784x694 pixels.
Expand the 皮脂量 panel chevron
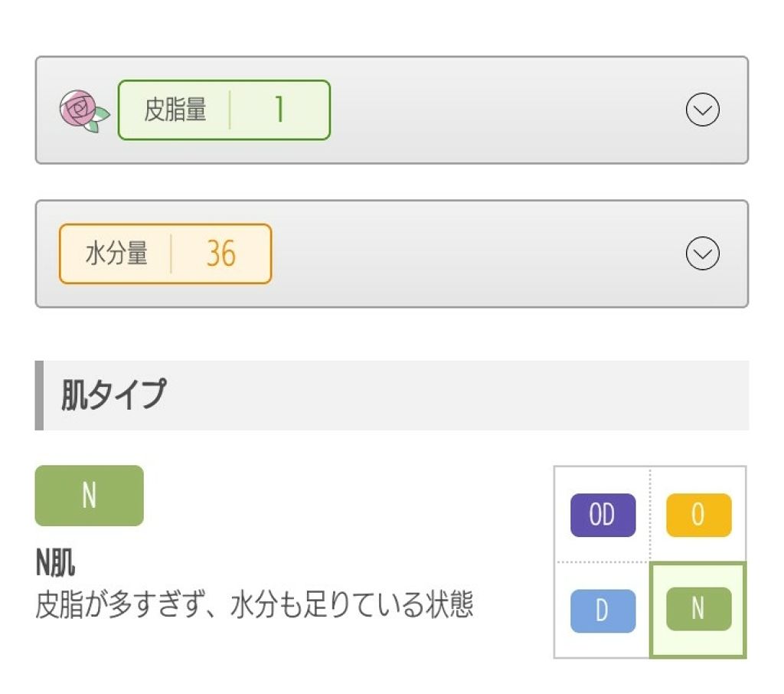[702, 111]
